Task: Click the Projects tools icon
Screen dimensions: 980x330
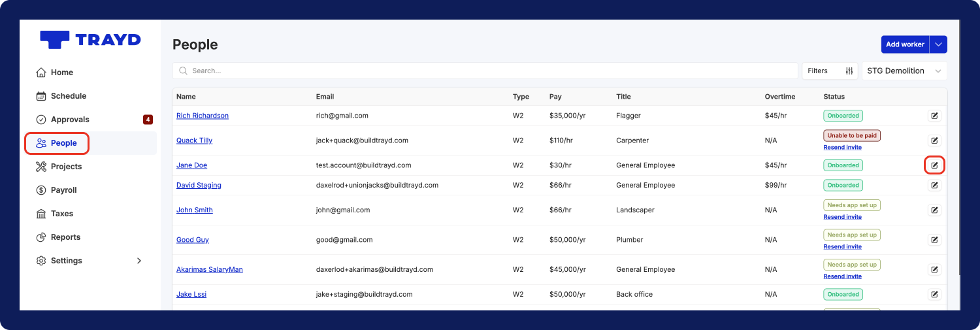Action: point(41,167)
